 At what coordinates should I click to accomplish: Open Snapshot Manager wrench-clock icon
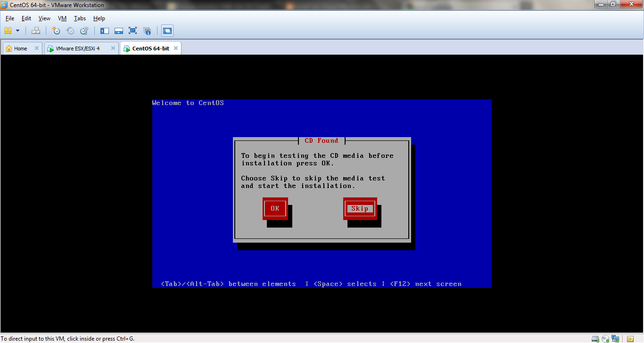click(x=84, y=31)
